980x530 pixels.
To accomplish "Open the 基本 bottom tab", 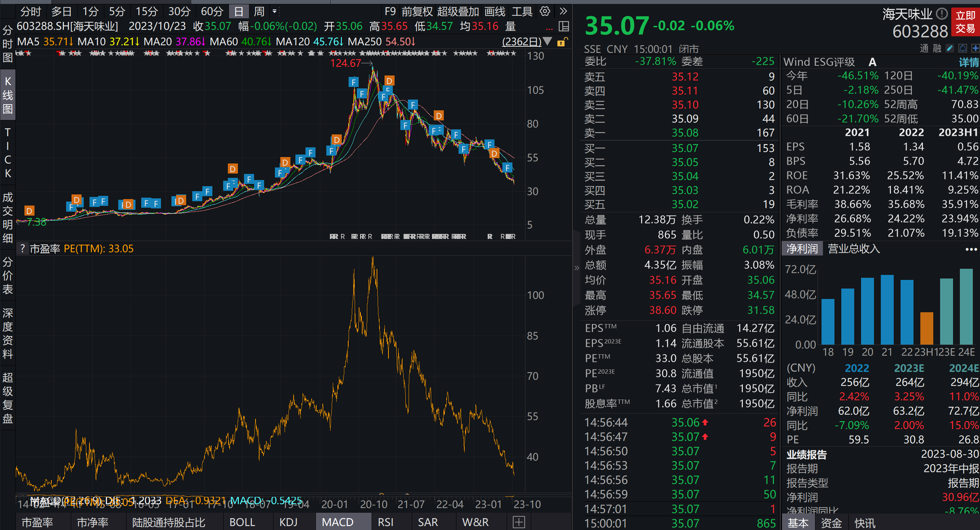I will [x=798, y=523].
